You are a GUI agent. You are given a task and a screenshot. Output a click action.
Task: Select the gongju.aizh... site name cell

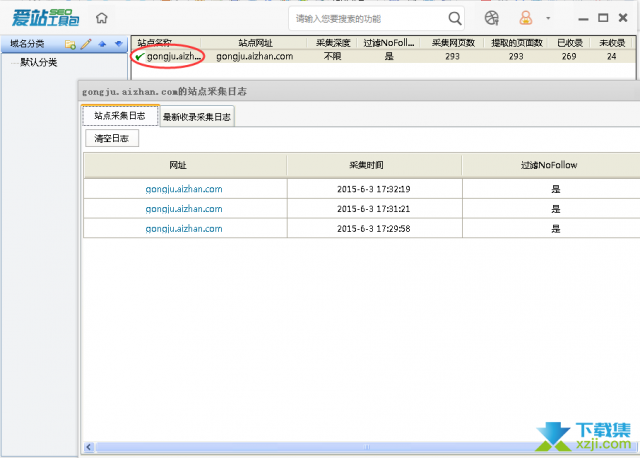tap(174, 56)
